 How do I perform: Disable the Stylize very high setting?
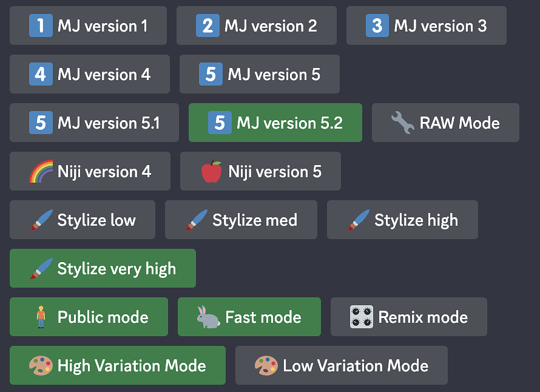click(x=103, y=268)
